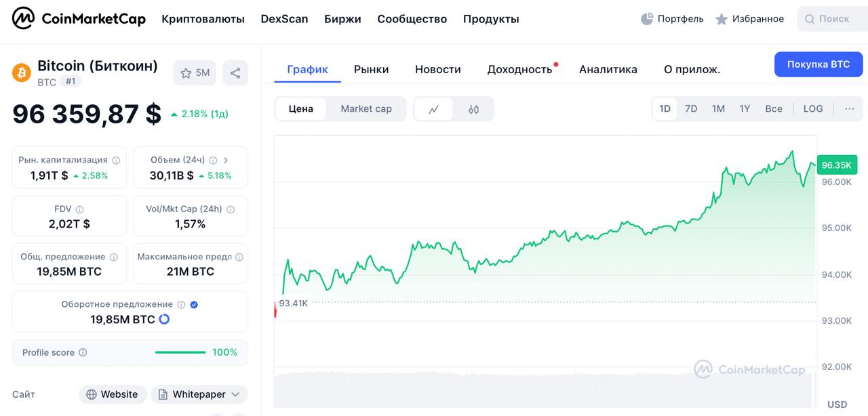Expand the Объем (24ч) arrow chevron
Image resolution: width=868 pixels, height=416 pixels.
click(226, 161)
